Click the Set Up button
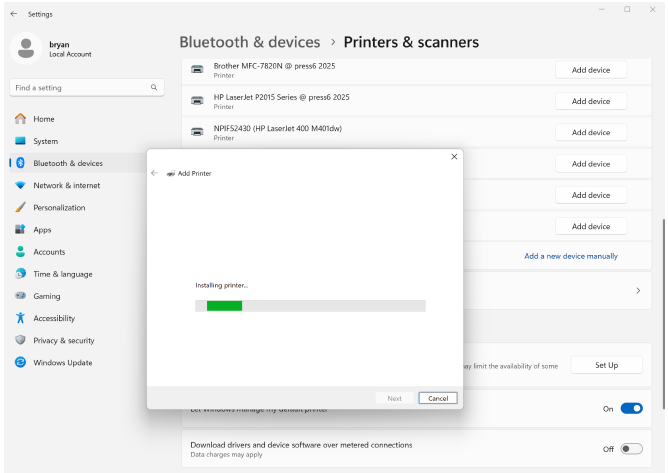The image size is (668, 473). tap(606, 365)
